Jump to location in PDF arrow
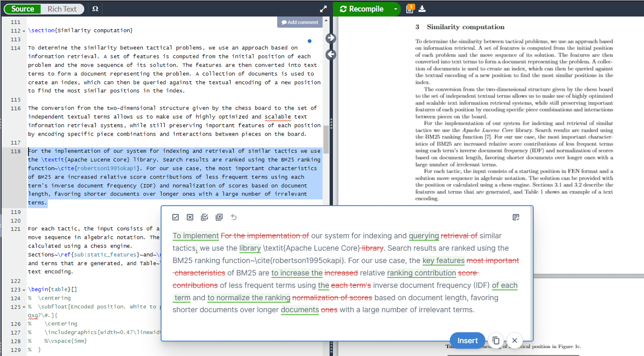 331,38
